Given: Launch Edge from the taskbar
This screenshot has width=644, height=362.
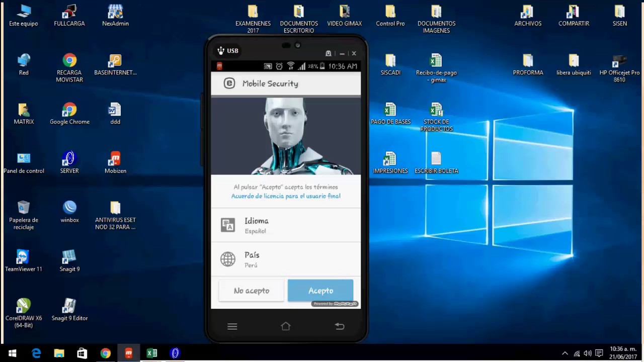Looking at the screenshot, I should click(36, 353).
